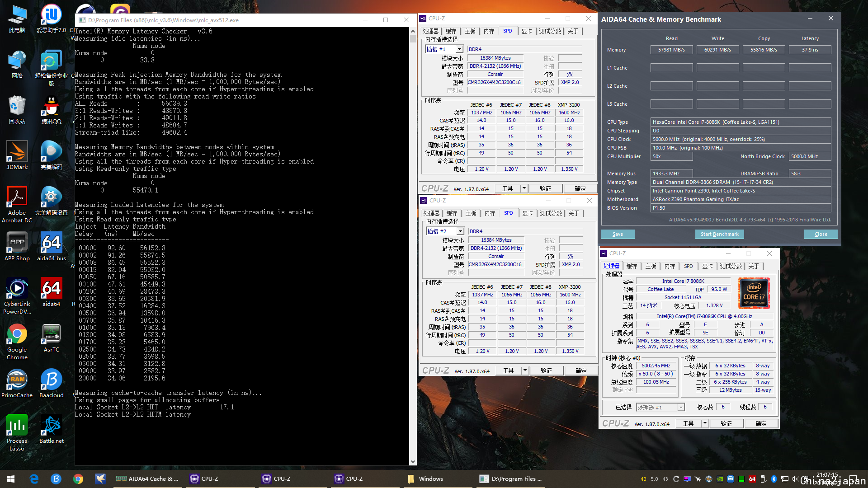Viewport: 868px width, 488px height.
Task: Switch to 处理器 tab in top CPU-Z window
Action: pos(430,31)
